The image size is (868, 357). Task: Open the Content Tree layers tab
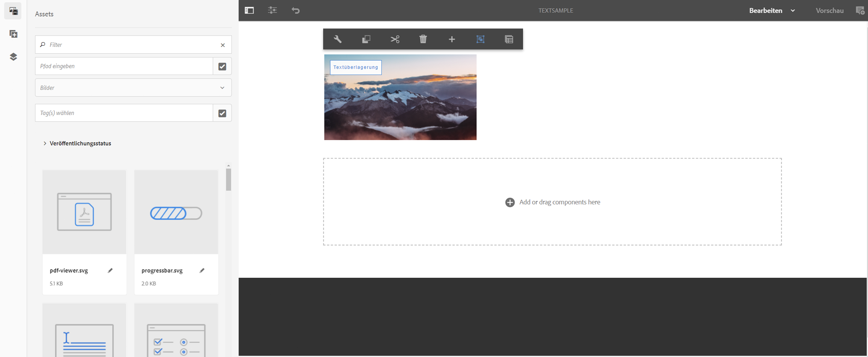pyautogui.click(x=13, y=57)
